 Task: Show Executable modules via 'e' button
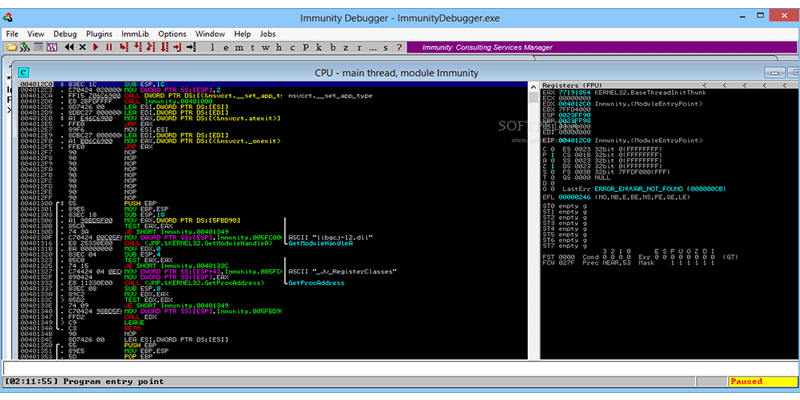(x=226, y=48)
